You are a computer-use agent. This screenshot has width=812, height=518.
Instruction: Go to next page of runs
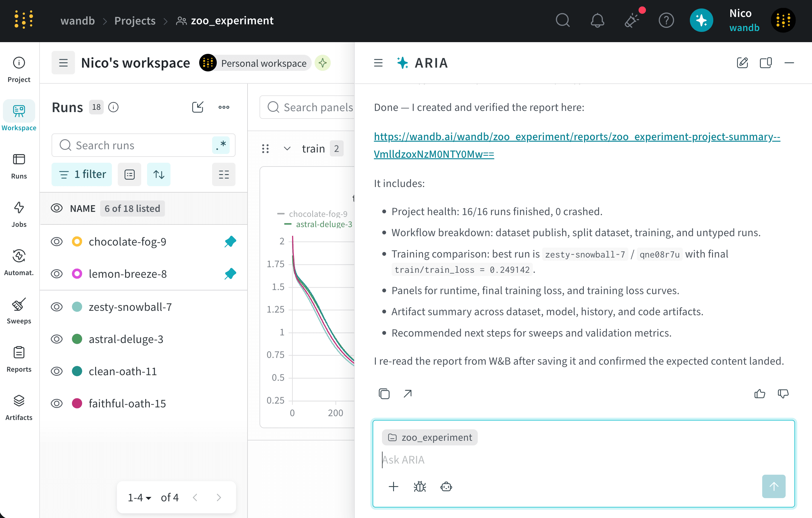pyautogui.click(x=219, y=497)
